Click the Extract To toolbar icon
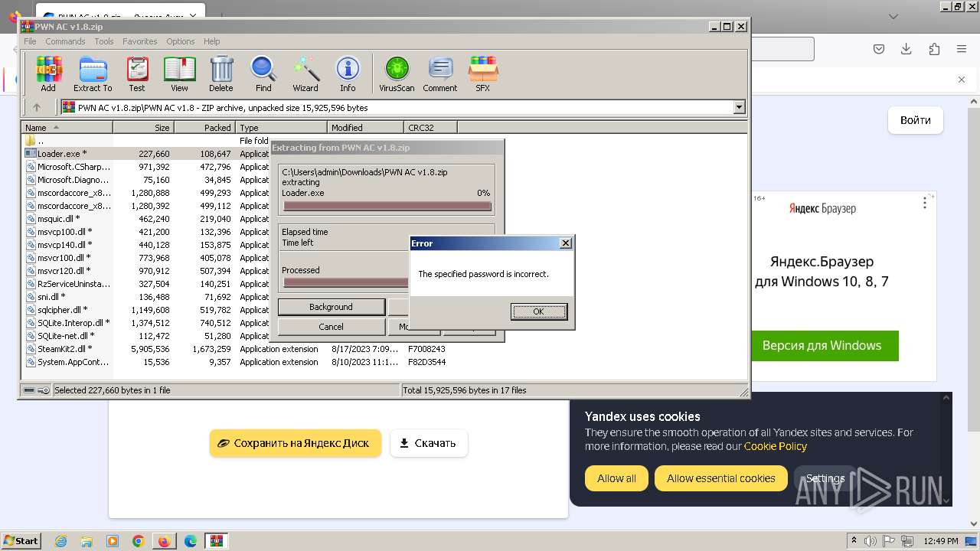The width and height of the screenshot is (980, 551). click(93, 74)
